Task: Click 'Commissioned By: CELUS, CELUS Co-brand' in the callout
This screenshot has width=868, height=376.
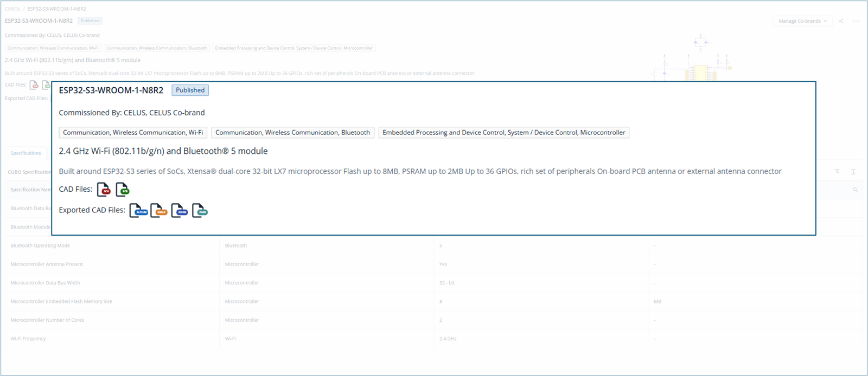Action: pos(132,113)
